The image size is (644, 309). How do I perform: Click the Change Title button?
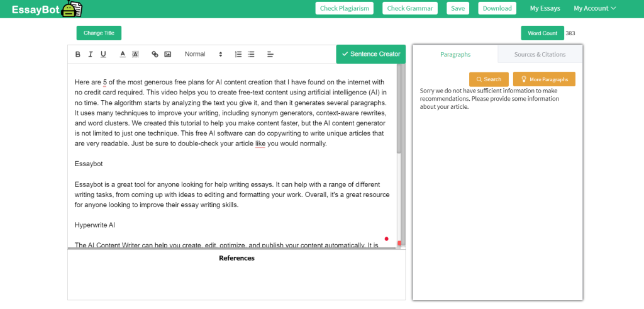[99, 33]
